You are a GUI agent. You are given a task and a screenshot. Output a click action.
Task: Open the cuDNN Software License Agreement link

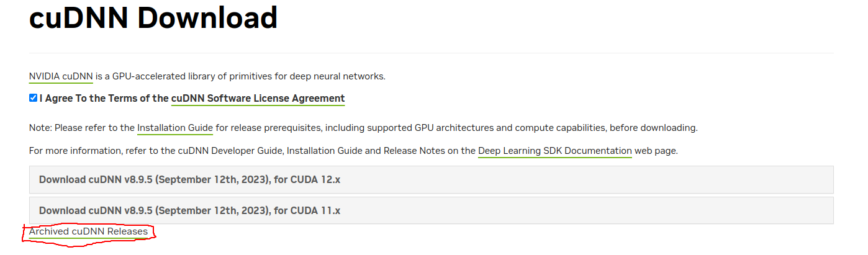[x=258, y=98]
